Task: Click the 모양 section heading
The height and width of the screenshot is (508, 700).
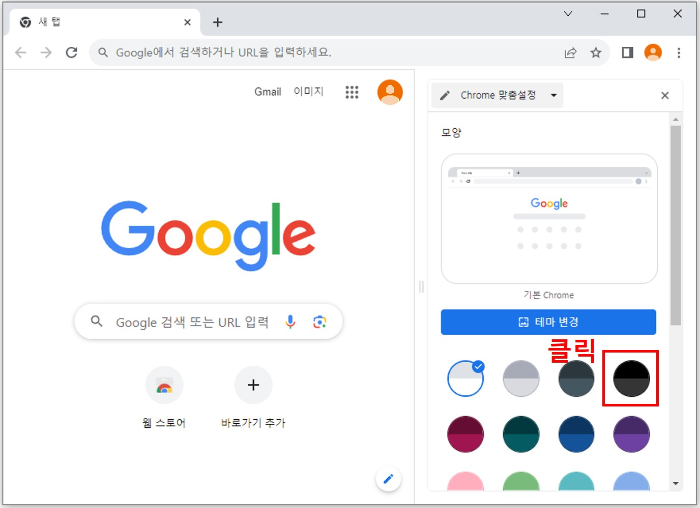Action: [x=451, y=133]
